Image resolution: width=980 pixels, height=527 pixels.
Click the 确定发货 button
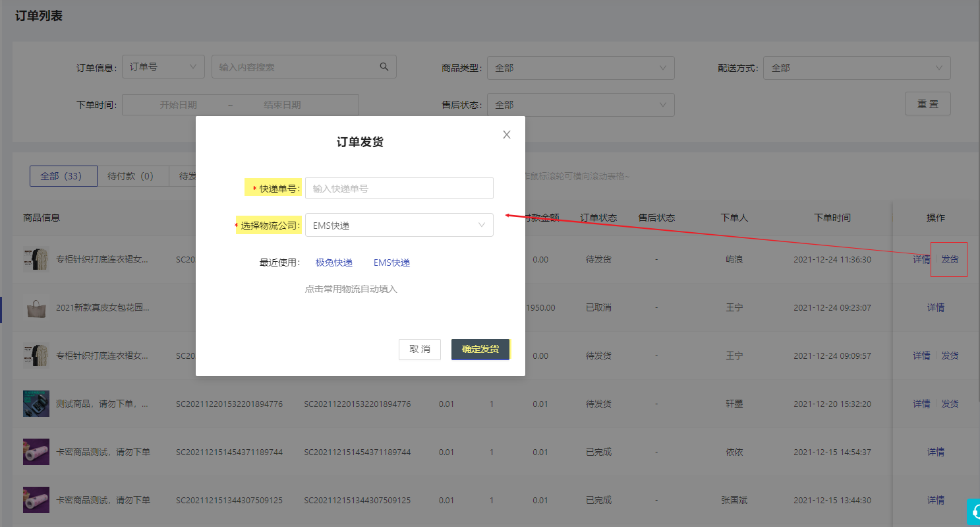click(x=480, y=350)
